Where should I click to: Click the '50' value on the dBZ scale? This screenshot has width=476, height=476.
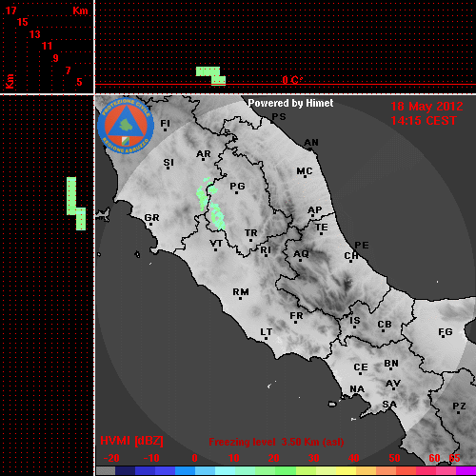[x=394, y=458]
